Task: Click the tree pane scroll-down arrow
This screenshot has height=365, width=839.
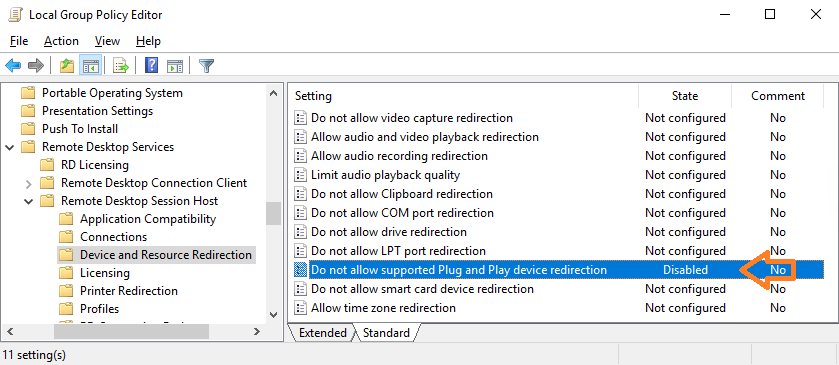Action: (273, 315)
